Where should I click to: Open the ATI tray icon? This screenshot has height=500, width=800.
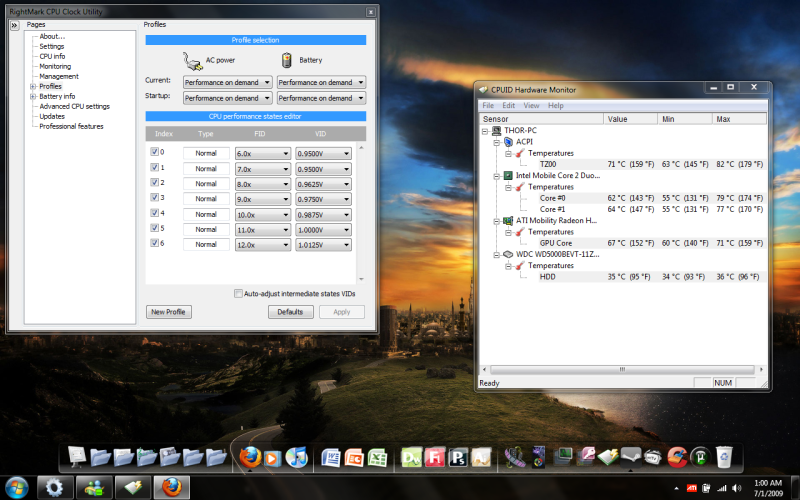click(x=692, y=489)
